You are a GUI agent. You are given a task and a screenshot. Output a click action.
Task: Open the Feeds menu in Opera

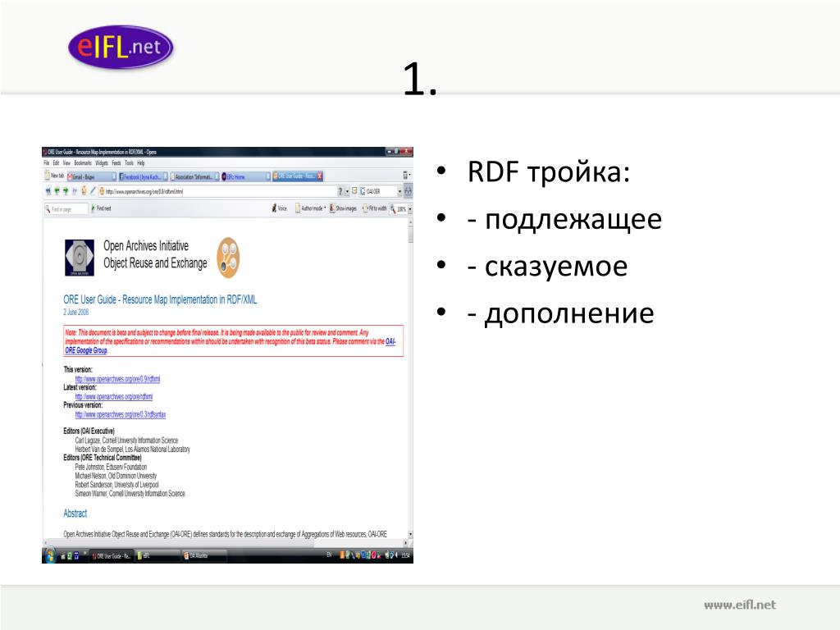coord(116,163)
